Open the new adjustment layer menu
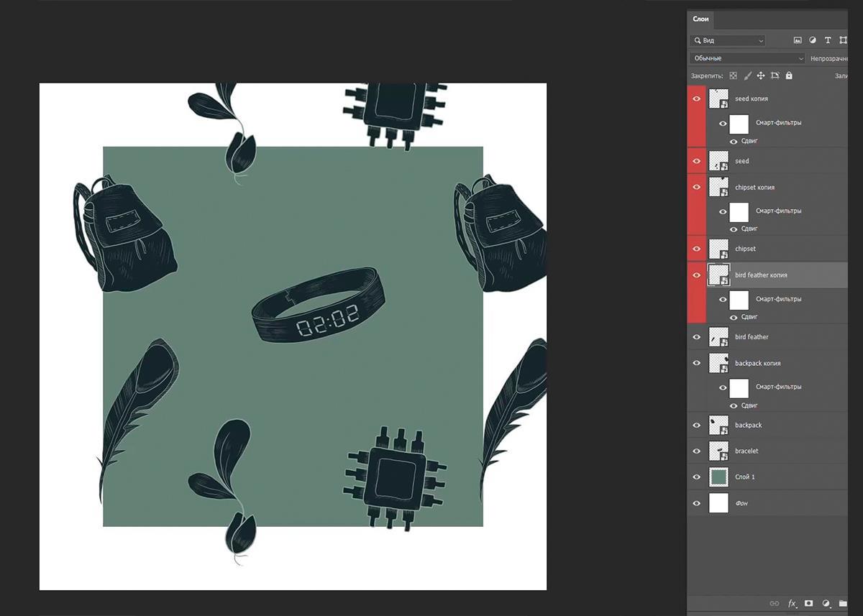 (x=826, y=603)
